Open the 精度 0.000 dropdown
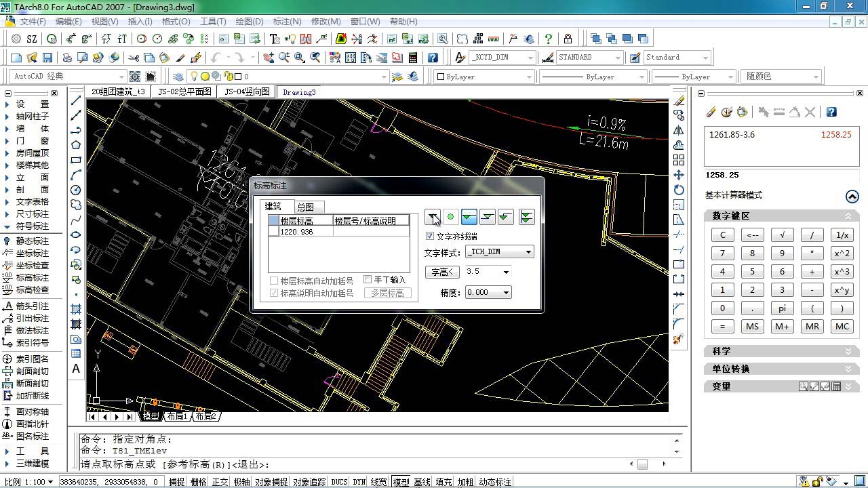This screenshot has height=488, width=868. tap(488, 292)
